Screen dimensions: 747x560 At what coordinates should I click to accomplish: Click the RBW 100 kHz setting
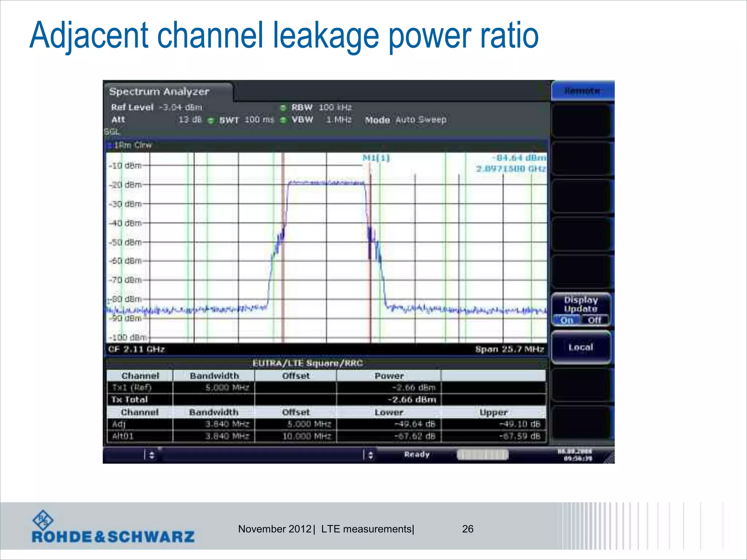[x=321, y=108]
